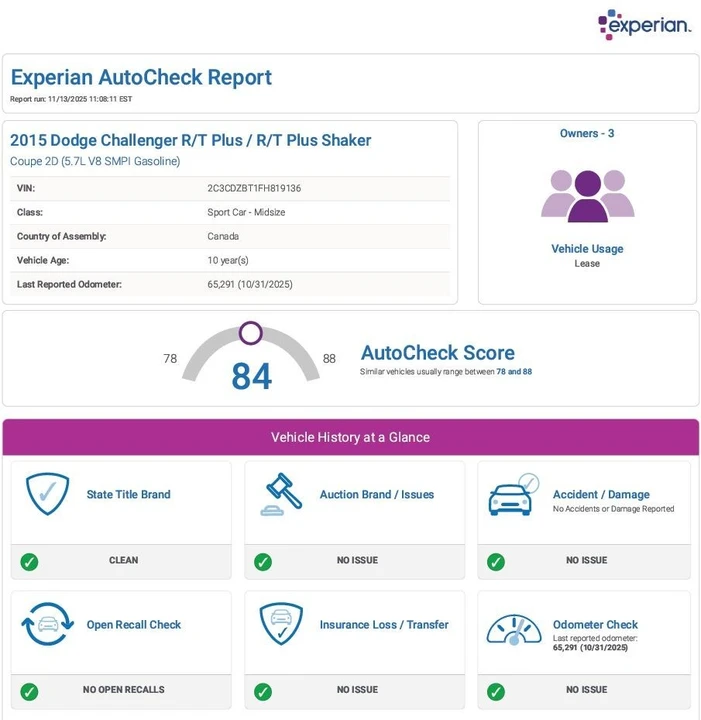Open the Insurance Loss / Transfer heading
The image size is (701, 720).
click(384, 624)
